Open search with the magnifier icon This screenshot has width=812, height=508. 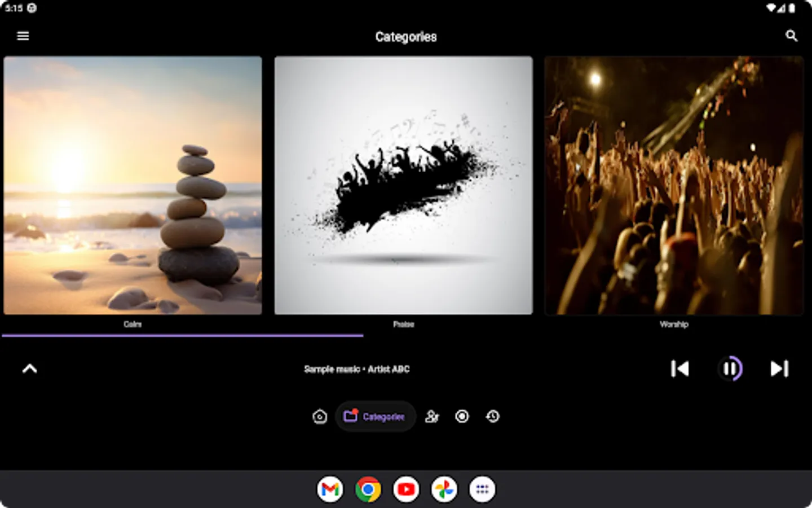click(x=791, y=36)
